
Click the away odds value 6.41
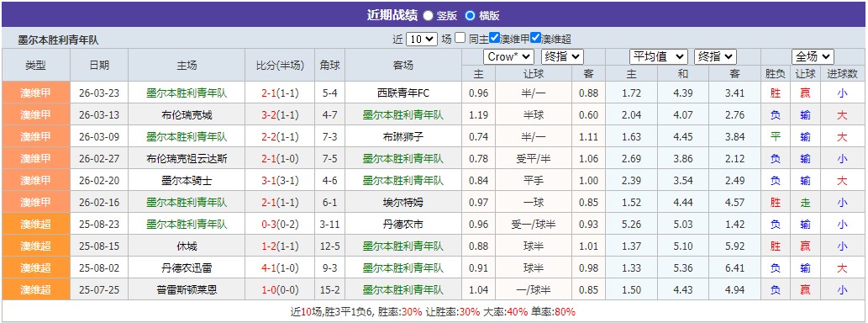click(734, 268)
